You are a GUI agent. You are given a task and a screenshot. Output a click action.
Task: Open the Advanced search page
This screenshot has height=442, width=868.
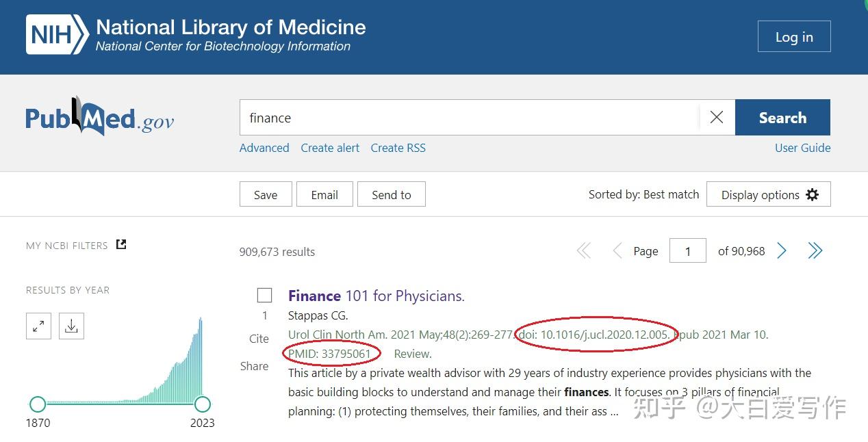[x=264, y=148]
